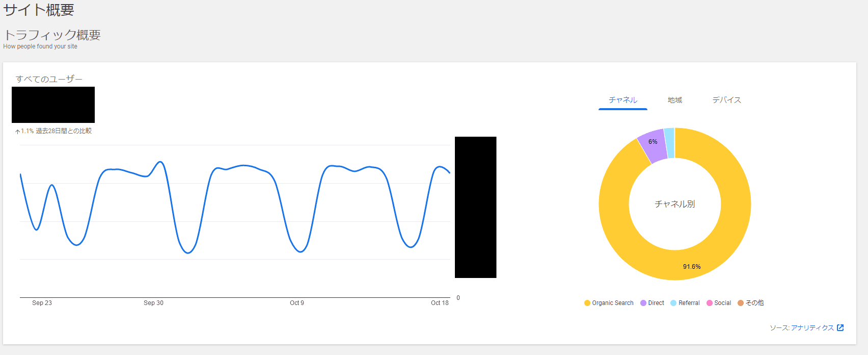Switch to the デバイス tab
The image size is (868, 355).
coord(726,100)
